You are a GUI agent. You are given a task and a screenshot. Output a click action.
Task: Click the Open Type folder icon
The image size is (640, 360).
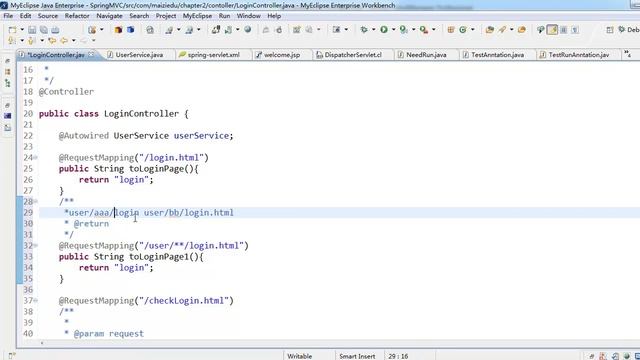pyautogui.click(x=489, y=30)
